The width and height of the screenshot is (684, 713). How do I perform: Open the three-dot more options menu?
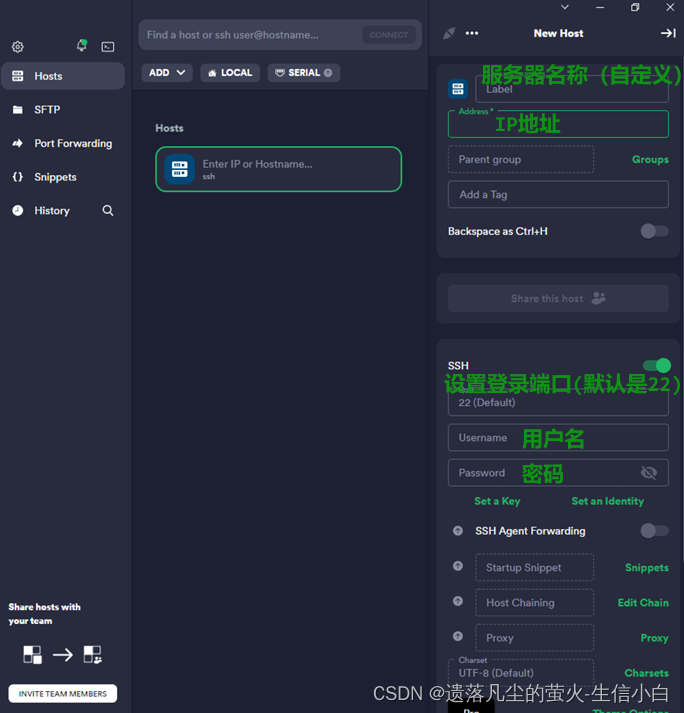coord(472,33)
